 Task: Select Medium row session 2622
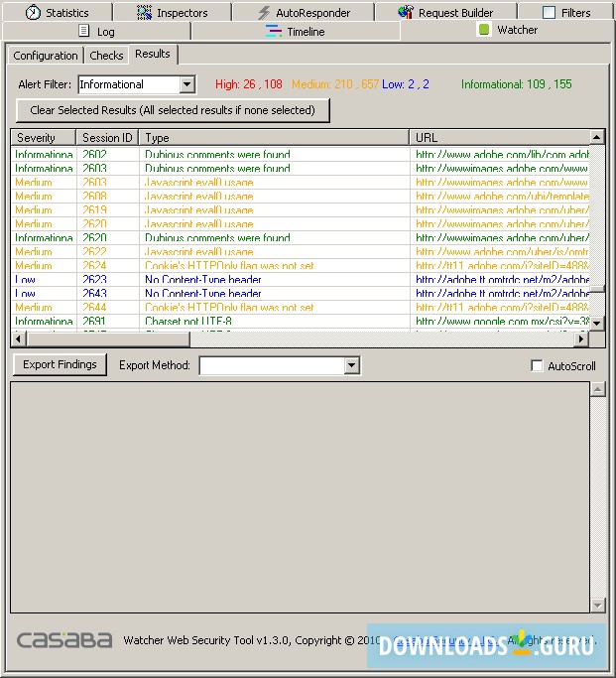pyautogui.click(x=301, y=251)
